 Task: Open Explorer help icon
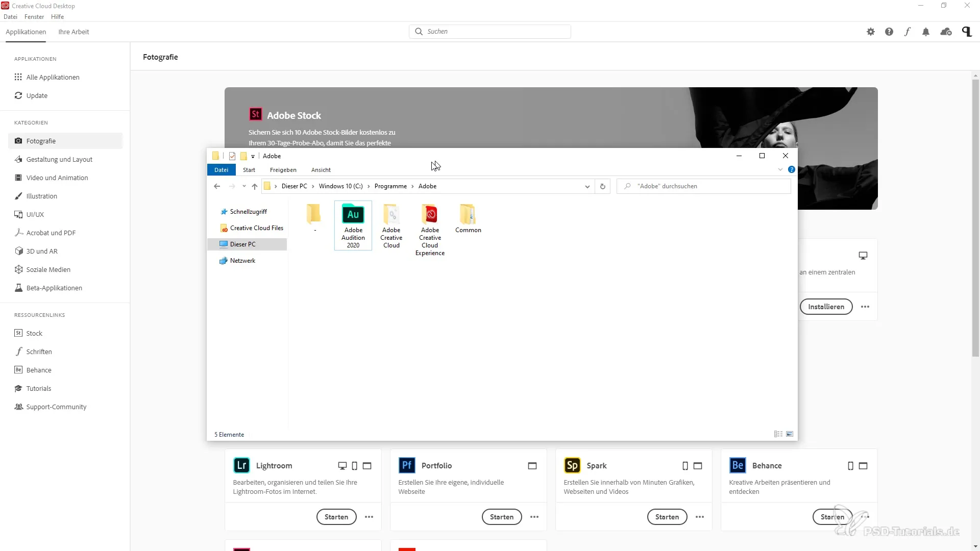pyautogui.click(x=792, y=169)
